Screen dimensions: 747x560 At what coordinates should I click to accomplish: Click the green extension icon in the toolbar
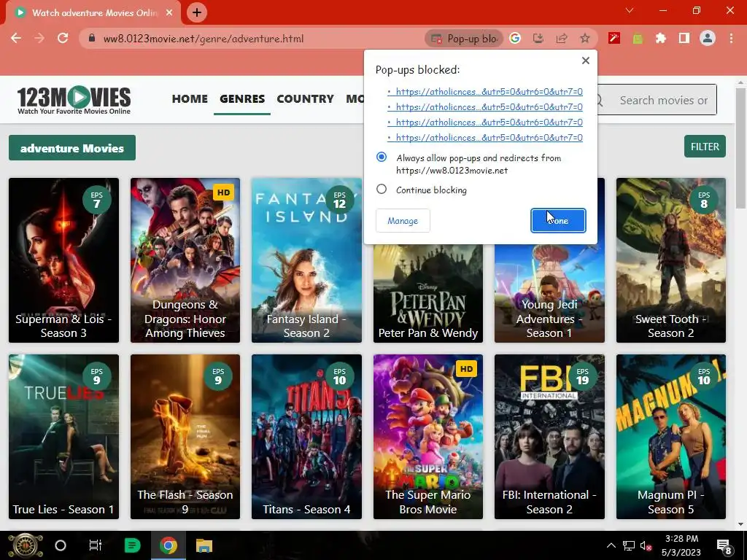(638, 38)
